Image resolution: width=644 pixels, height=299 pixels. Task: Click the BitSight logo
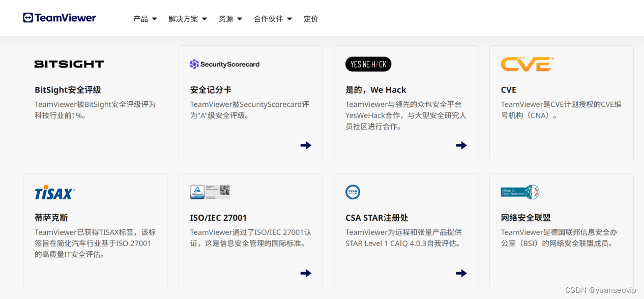69,64
